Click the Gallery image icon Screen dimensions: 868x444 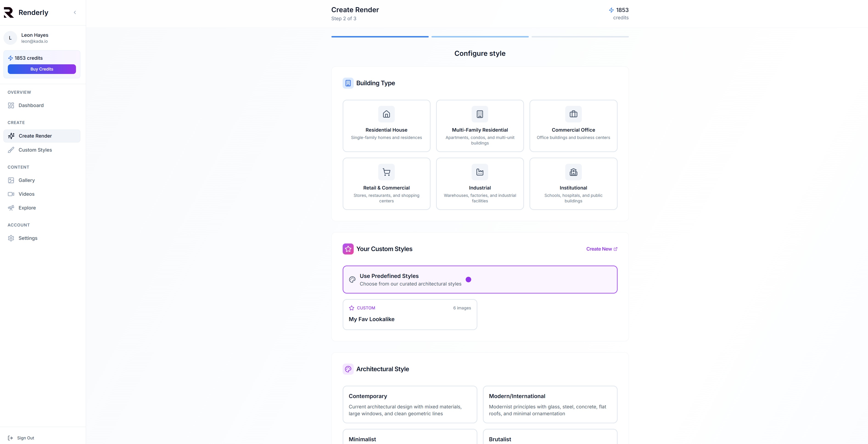click(11, 180)
